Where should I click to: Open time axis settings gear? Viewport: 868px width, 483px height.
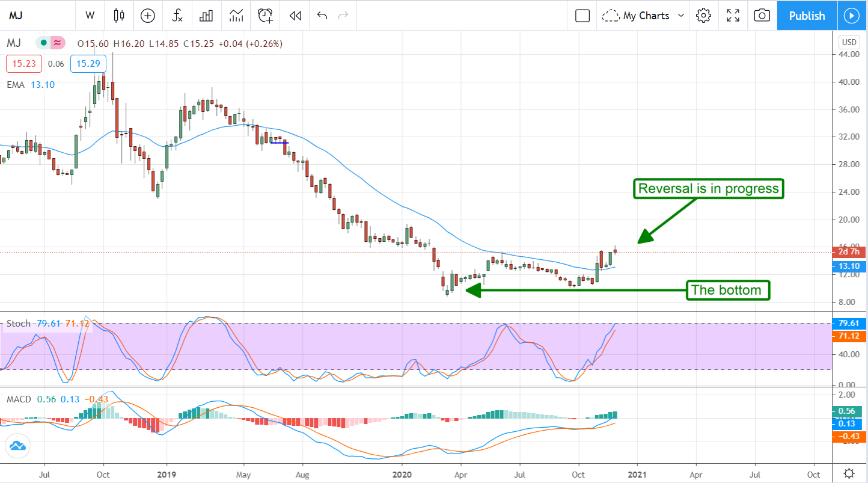pos(849,472)
